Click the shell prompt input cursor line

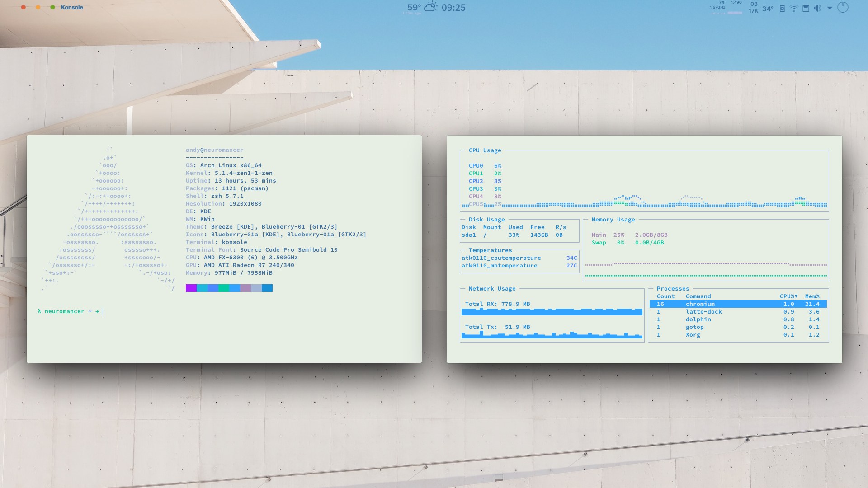(x=70, y=311)
